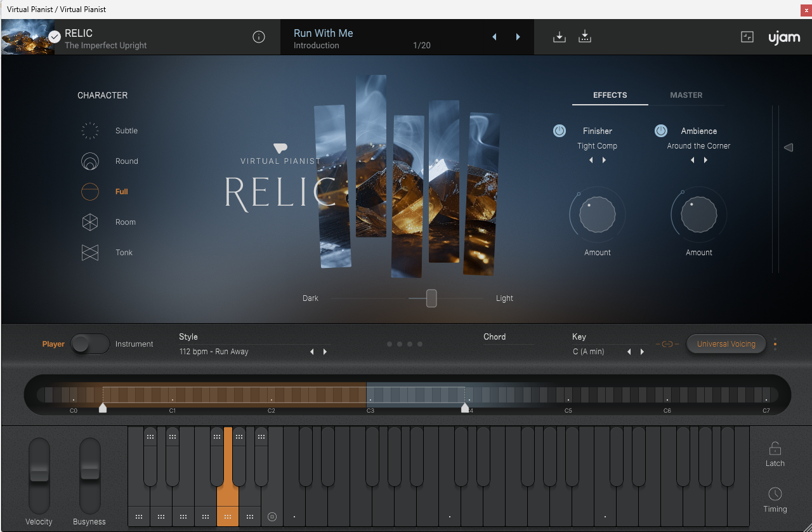Select the Room character icon
The width and height of the screenshot is (812, 532).
tap(90, 222)
